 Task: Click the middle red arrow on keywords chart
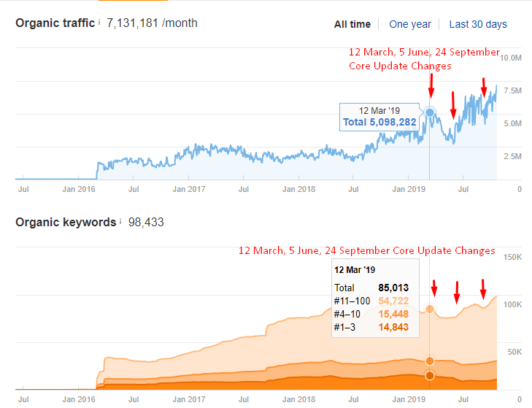[457, 293]
